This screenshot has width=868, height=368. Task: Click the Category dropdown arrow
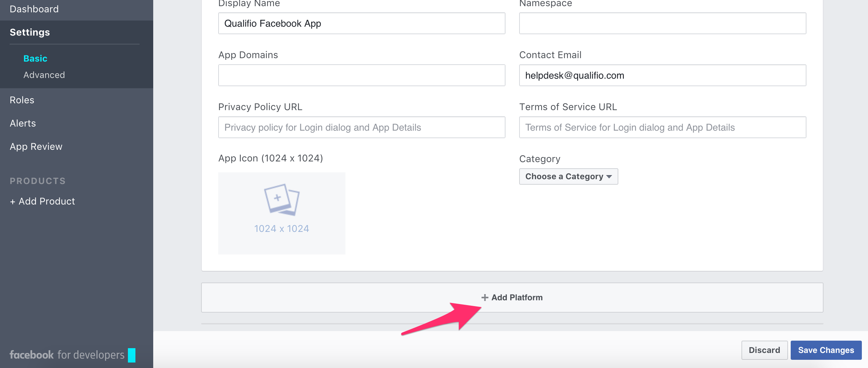point(609,177)
